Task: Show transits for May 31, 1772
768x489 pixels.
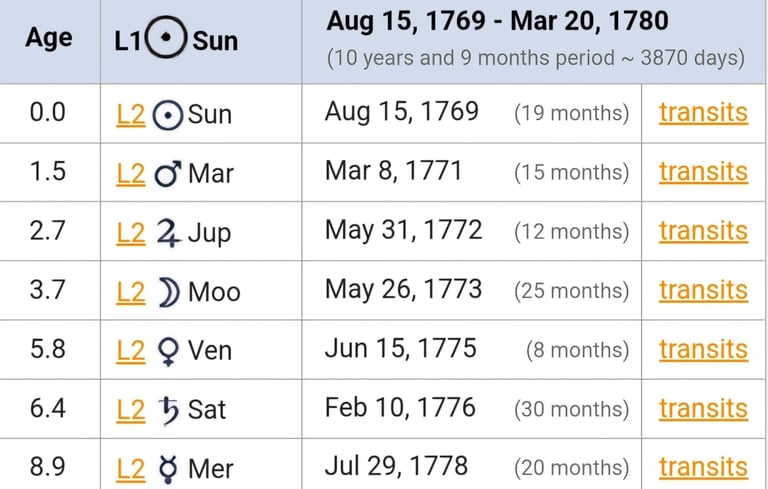Action: pos(703,231)
